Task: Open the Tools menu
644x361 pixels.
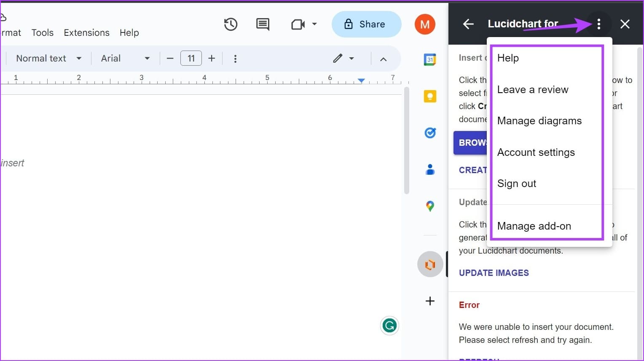Action: pyautogui.click(x=43, y=33)
